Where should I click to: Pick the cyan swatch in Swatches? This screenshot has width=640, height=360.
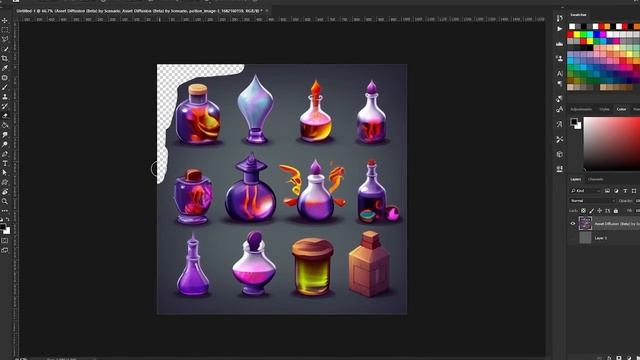pos(590,35)
